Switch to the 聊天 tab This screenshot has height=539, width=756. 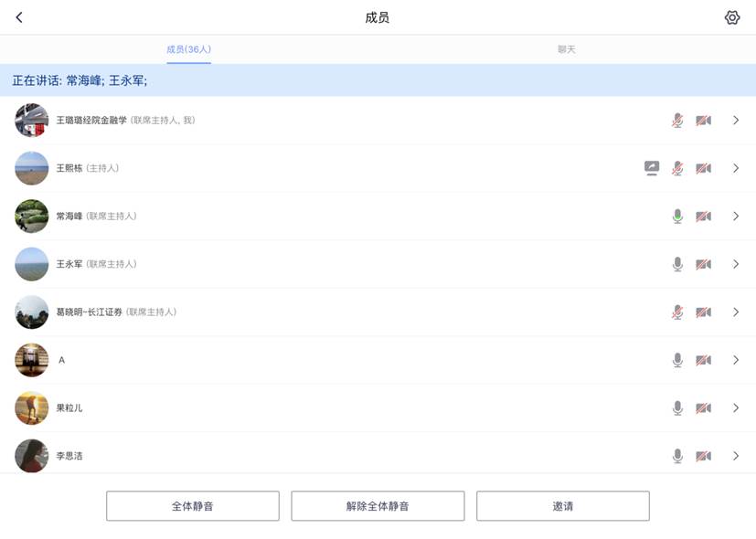(567, 49)
